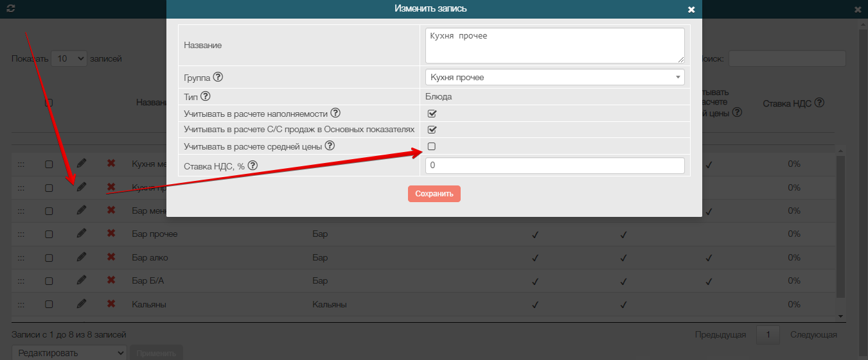Viewport: 868px width, 360px height.
Task: Click the red delete cross for Бар алко
Action: click(x=111, y=257)
